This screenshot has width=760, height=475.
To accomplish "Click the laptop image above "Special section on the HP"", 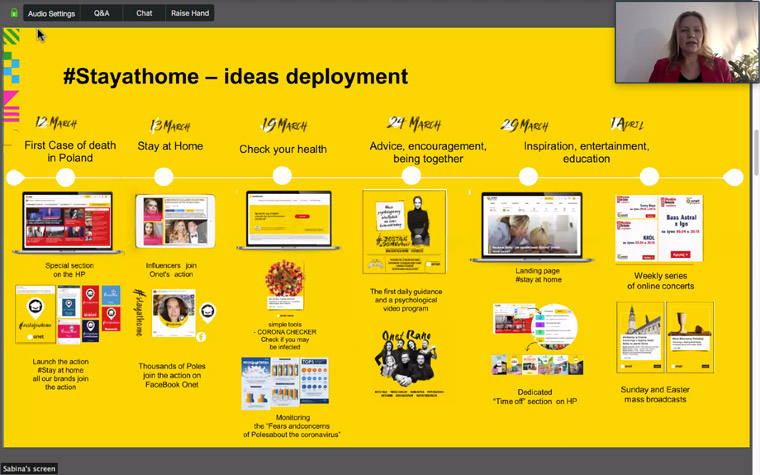I will [x=68, y=222].
